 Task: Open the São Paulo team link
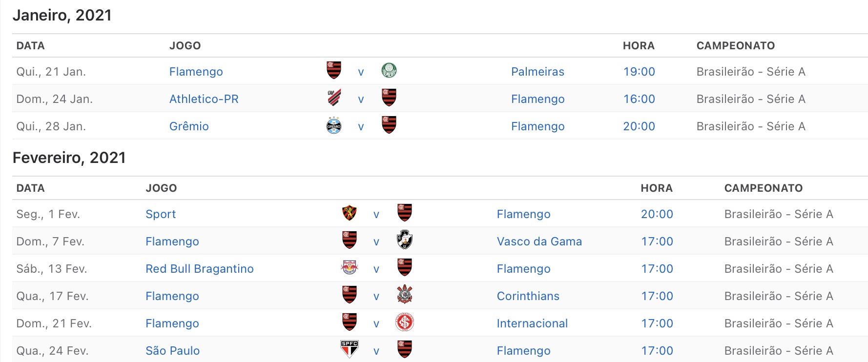pos(173,351)
